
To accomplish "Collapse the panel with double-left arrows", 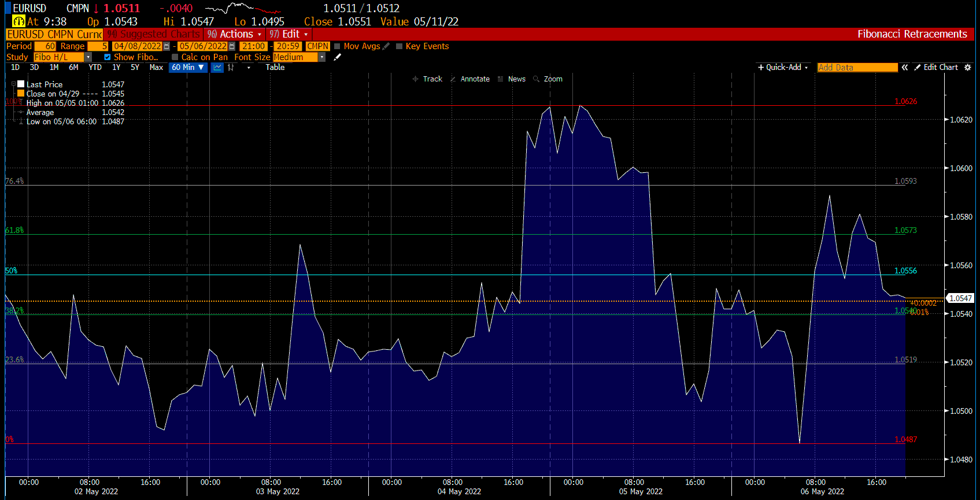I will click(905, 68).
